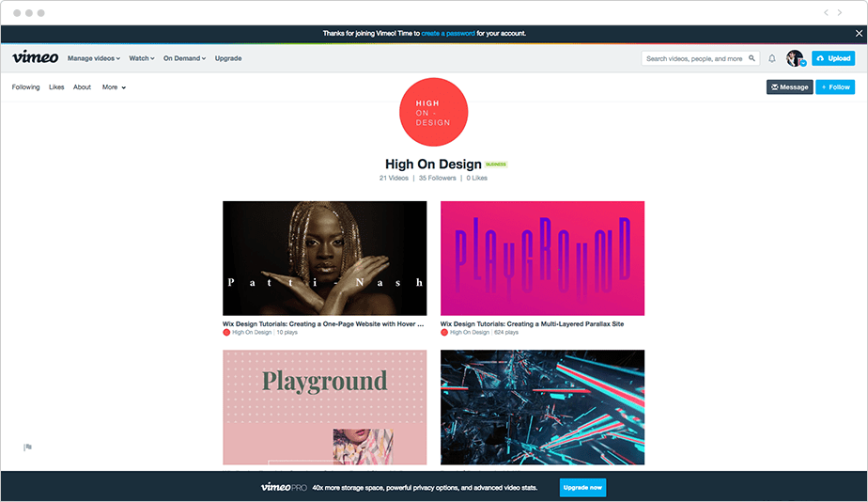Click the Message button
868x502 pixels.
[789, 87]
